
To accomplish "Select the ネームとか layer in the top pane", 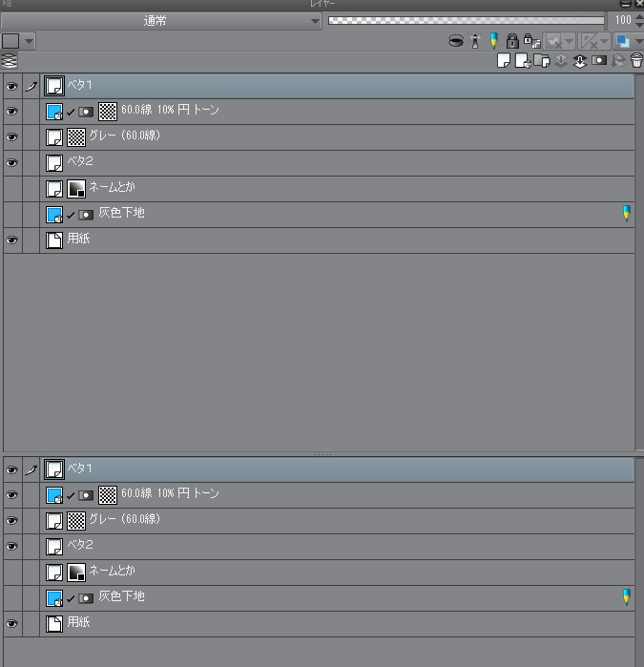I will [x=337, y=189].
